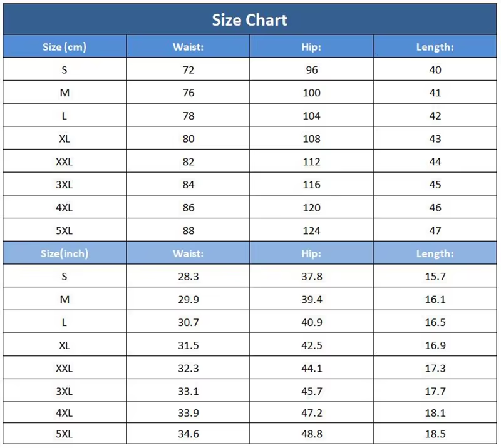Select the hip value 124

click(311, 230)
